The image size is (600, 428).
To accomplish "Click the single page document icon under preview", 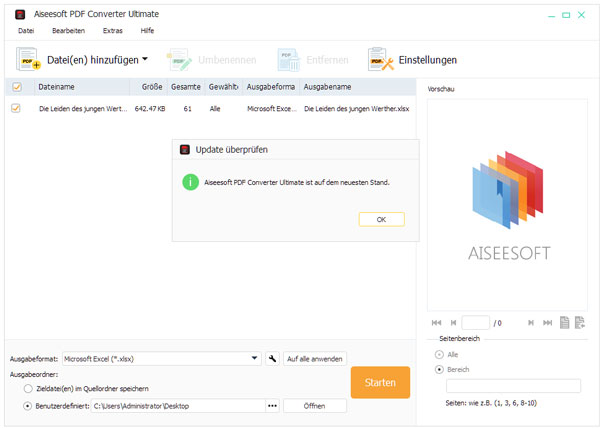I will coord(564,322).
